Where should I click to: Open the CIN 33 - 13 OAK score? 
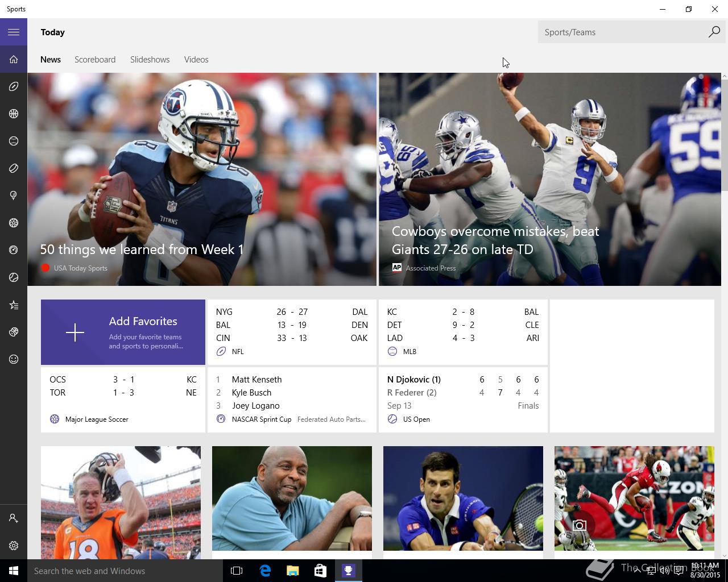292,338
